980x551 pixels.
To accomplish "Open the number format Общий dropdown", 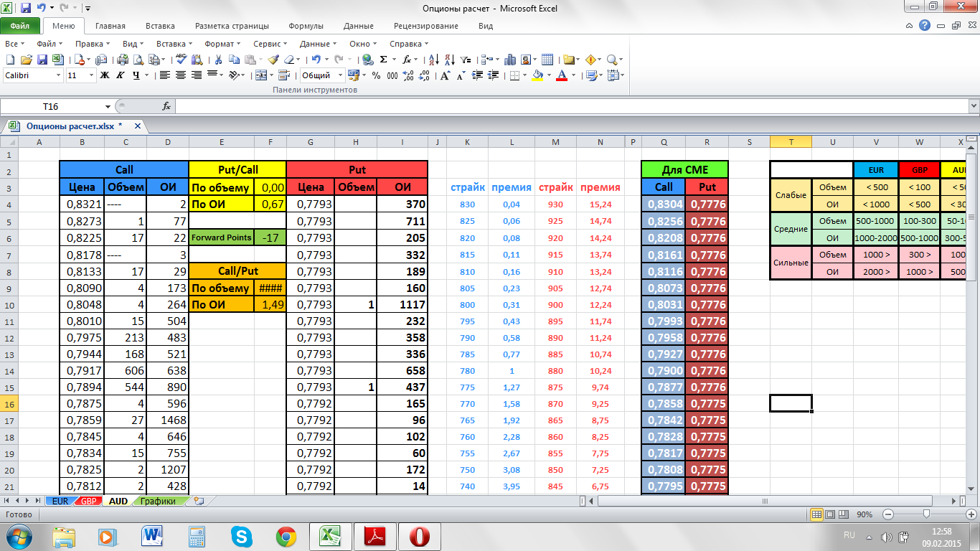I will 340,75.
